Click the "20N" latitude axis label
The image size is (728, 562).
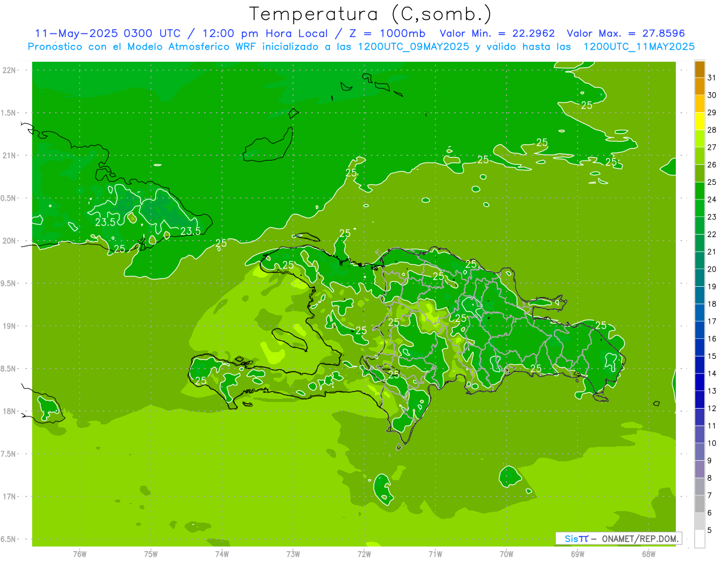coord(10,241)
